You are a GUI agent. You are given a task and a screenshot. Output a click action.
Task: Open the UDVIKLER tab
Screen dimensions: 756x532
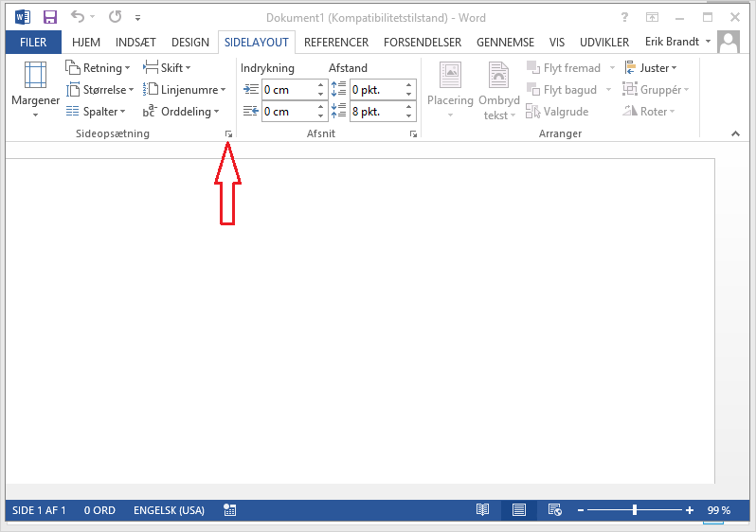[x=604, y=43]
